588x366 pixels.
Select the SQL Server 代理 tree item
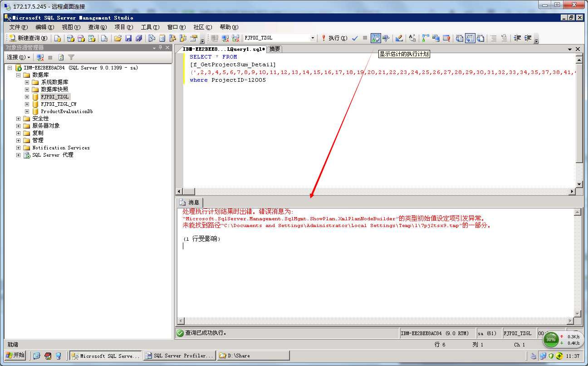pyautogui.click(x=53, y=155)
